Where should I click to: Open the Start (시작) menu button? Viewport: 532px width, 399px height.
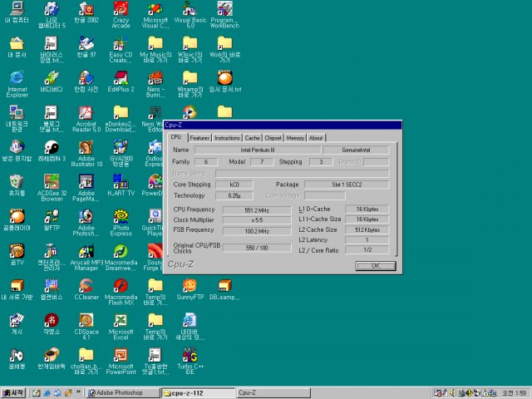(13, 393)
